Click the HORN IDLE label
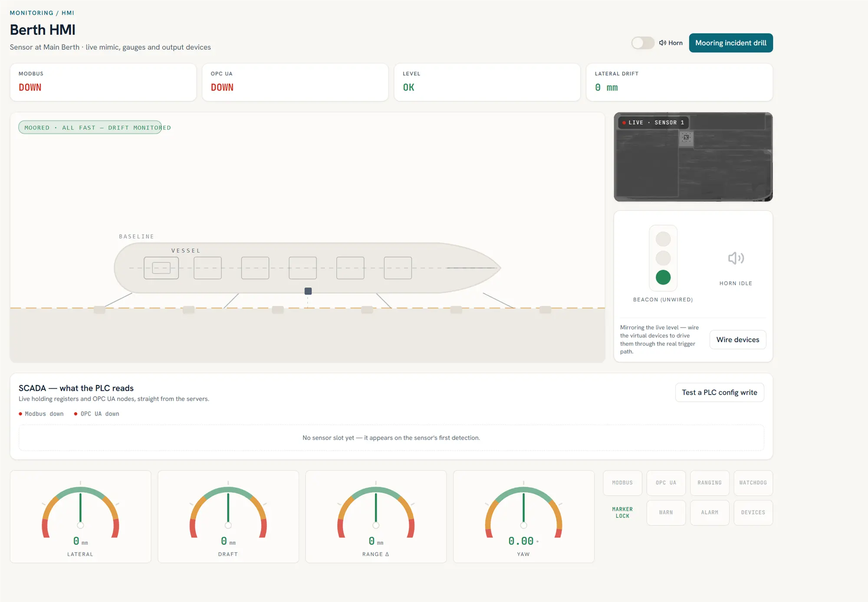This screenshot has height=602, width=868. click(x=736, y=283)
